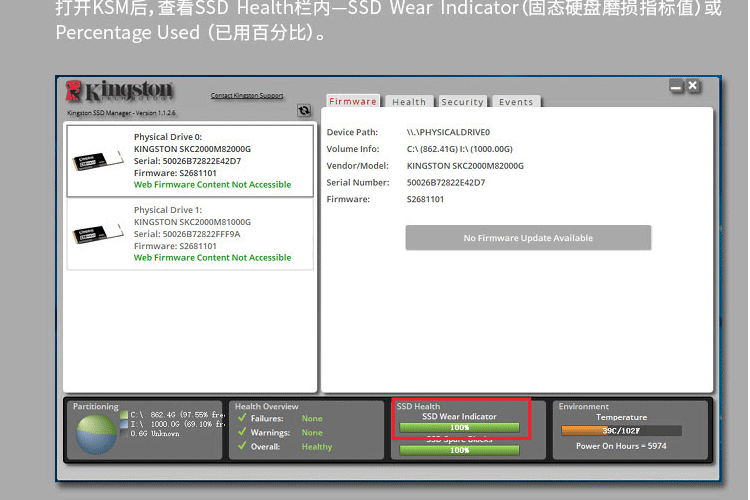
Task: Click the Temperature 39C/102F bar
Action: tap(621, 431)
